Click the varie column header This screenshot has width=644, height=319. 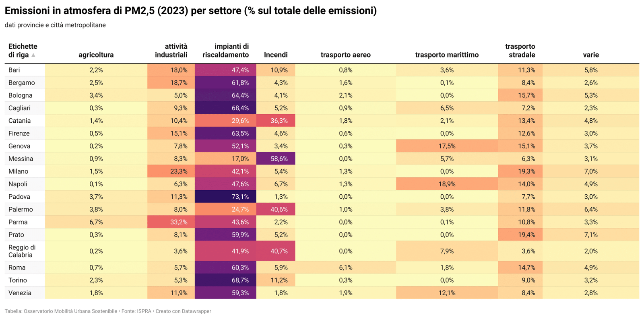pyautogui.click(x=590, y=55)
